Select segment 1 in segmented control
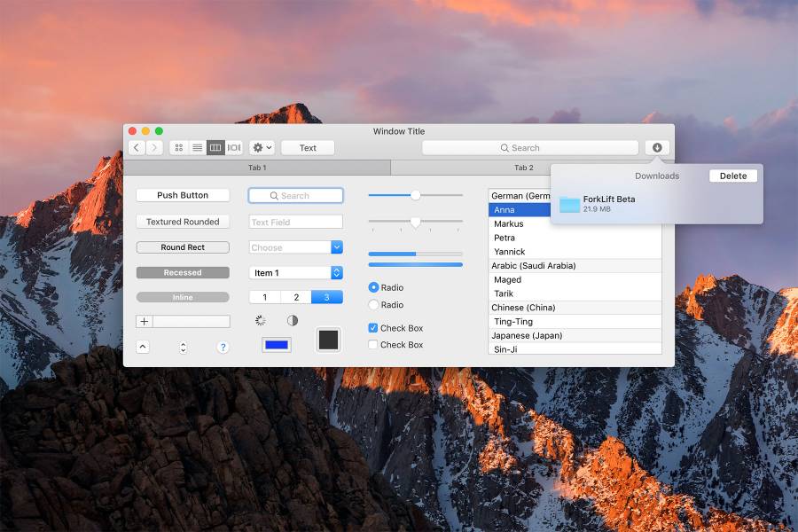The height and width of the screenshot is (532, 798). (264, 297)
